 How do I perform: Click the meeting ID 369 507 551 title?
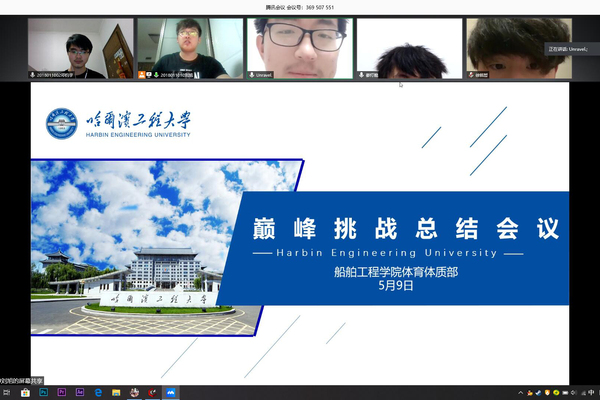pyautogui.click(x=300, y=6)
